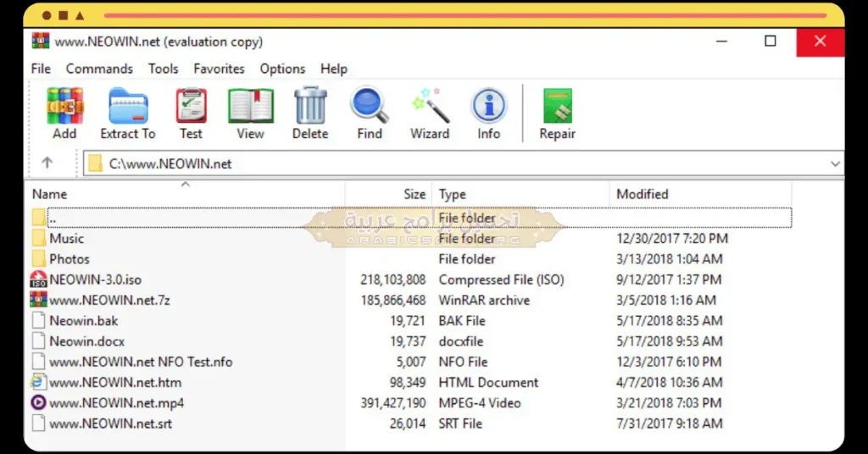Show archive Info icon
The height and width of the screenshot is (454, 868).
489,105
